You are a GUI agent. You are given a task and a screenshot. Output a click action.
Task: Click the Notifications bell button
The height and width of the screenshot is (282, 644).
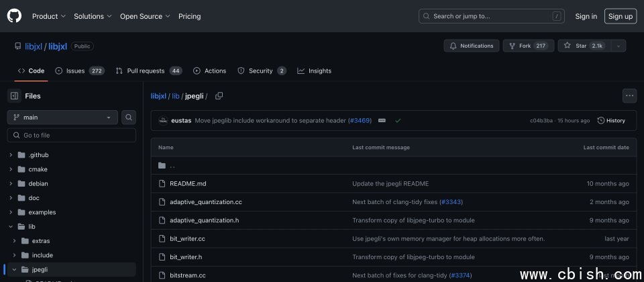[x=472, y=46]
